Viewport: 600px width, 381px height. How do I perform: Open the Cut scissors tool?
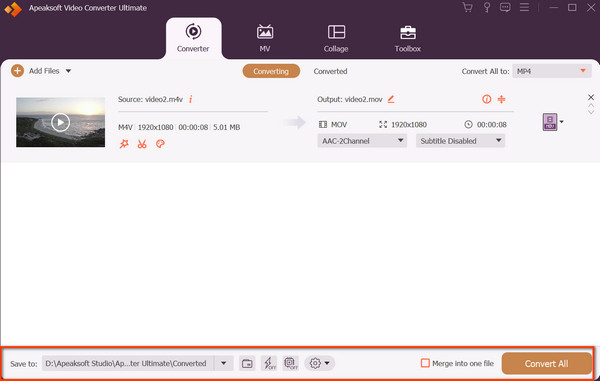(142, 144)
